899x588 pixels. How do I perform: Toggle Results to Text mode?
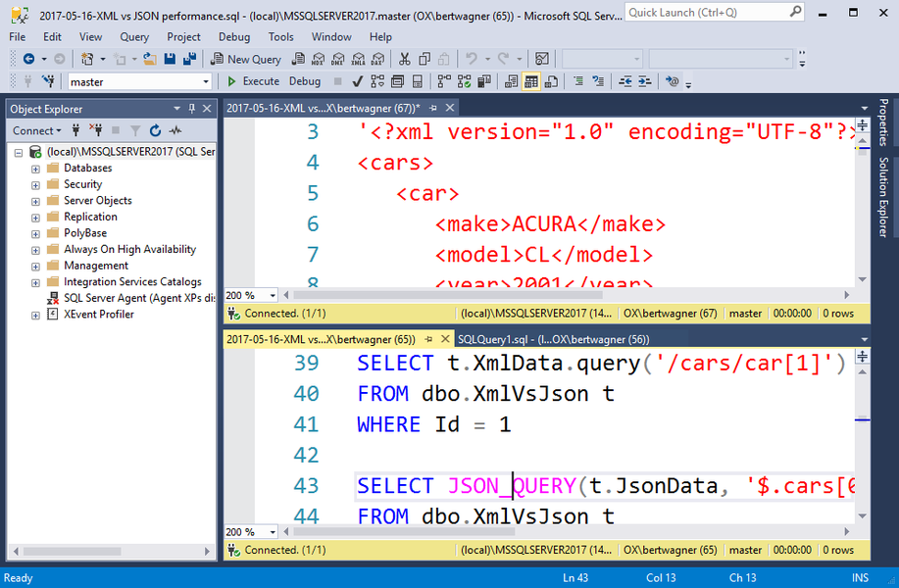click(513, 81)
